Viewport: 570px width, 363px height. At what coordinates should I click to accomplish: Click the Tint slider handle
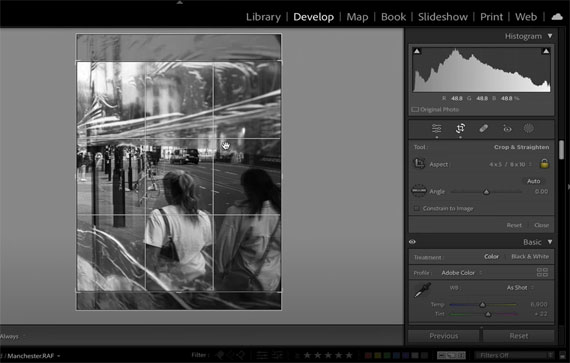pos(488,314)
